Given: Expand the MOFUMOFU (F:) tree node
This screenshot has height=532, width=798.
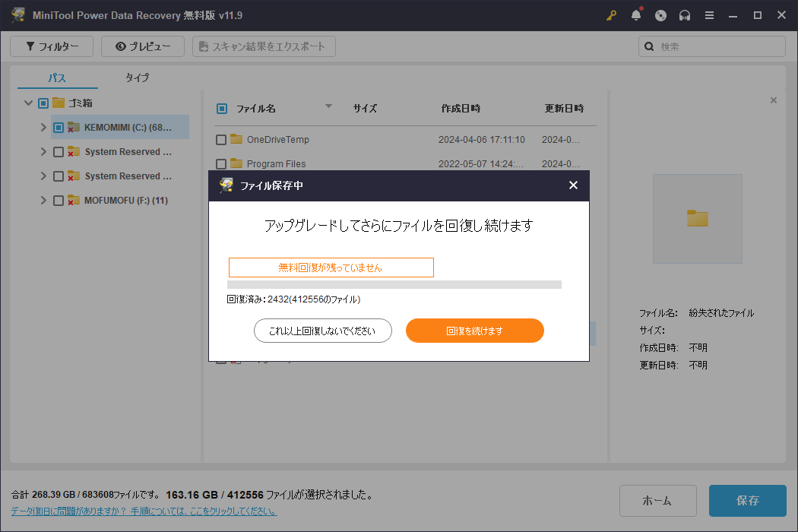Looking at the screenshot, I should click(43, 201).
